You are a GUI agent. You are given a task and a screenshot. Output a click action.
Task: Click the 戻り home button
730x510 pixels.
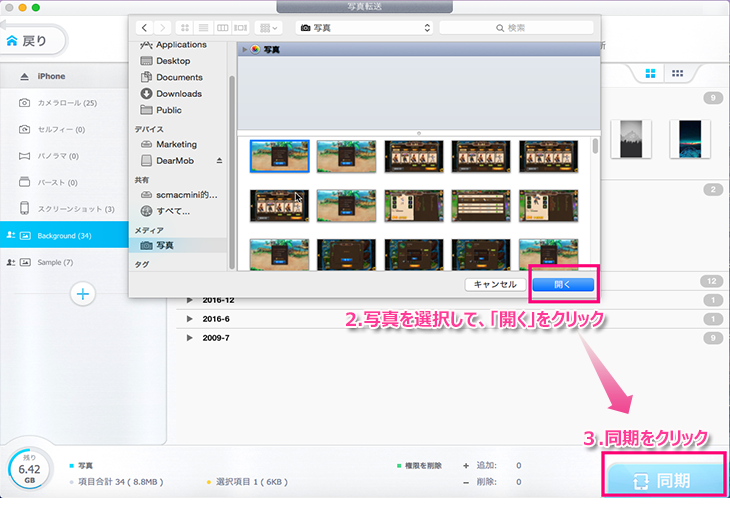click(x=32, y=41)
